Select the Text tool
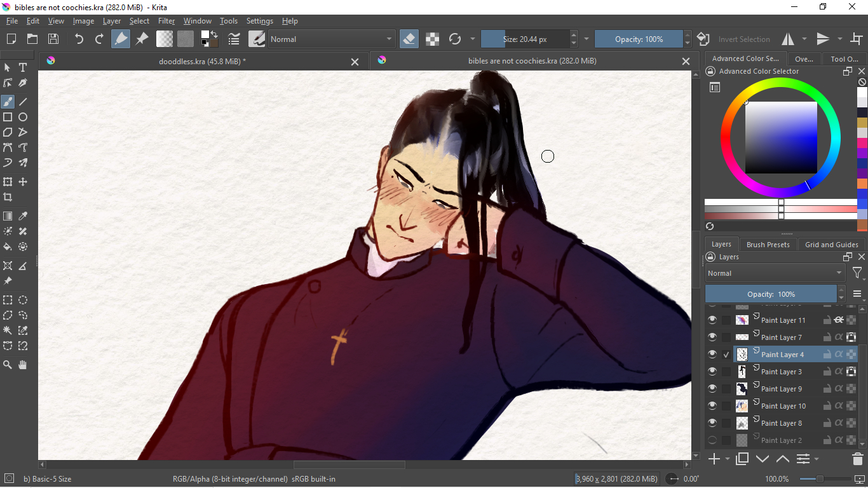This screenshot has width=868, height=488. 23,67
